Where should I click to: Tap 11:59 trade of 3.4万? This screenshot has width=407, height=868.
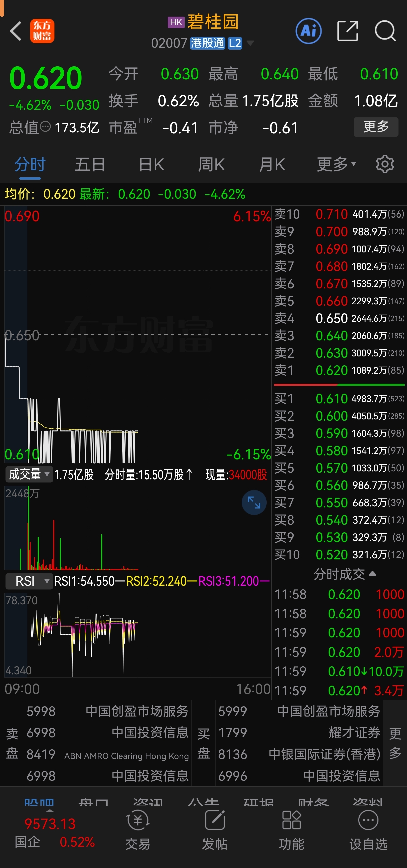[x=339, y=691]
